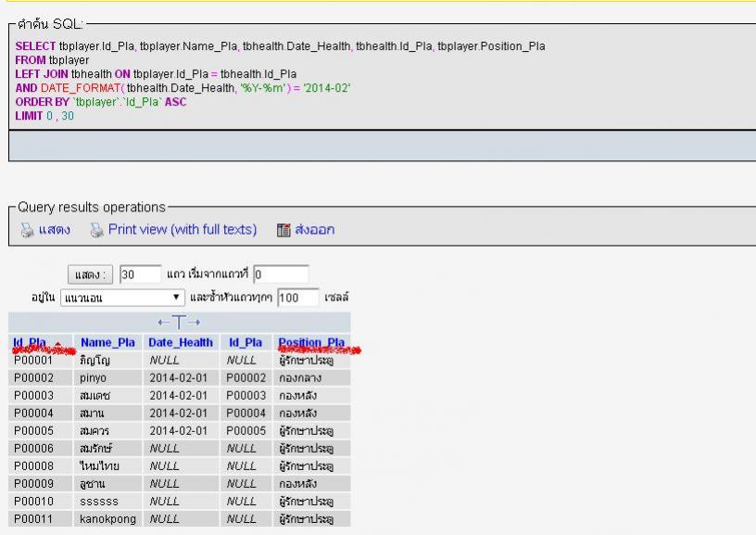Click the printer icon beside แสดง

click(25, 229)
